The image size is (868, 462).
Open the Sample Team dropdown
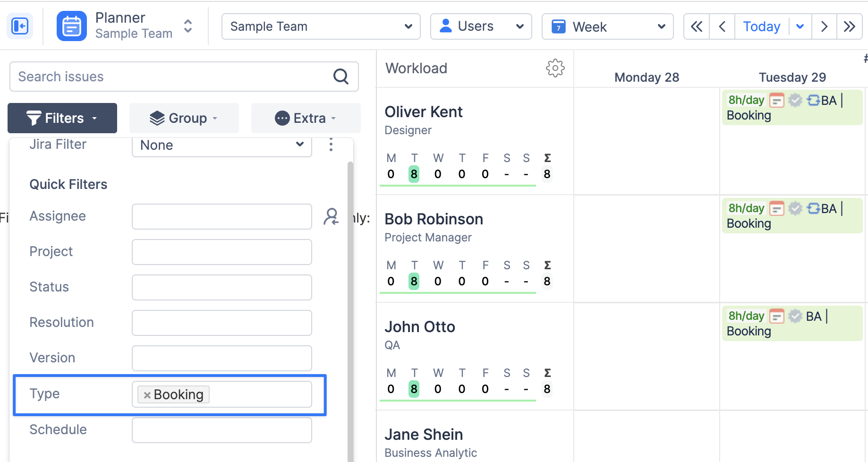point(321,26)
